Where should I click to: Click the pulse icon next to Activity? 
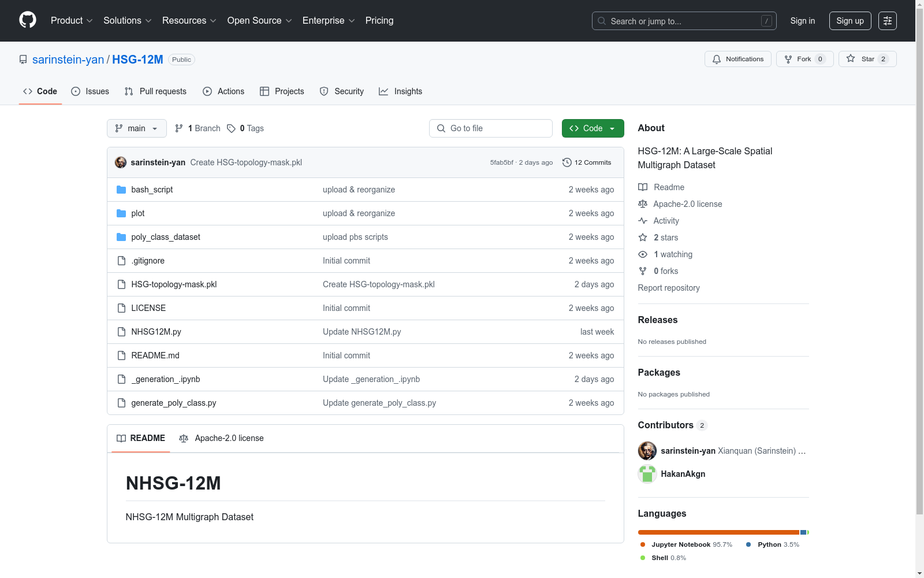pos(643,221)
